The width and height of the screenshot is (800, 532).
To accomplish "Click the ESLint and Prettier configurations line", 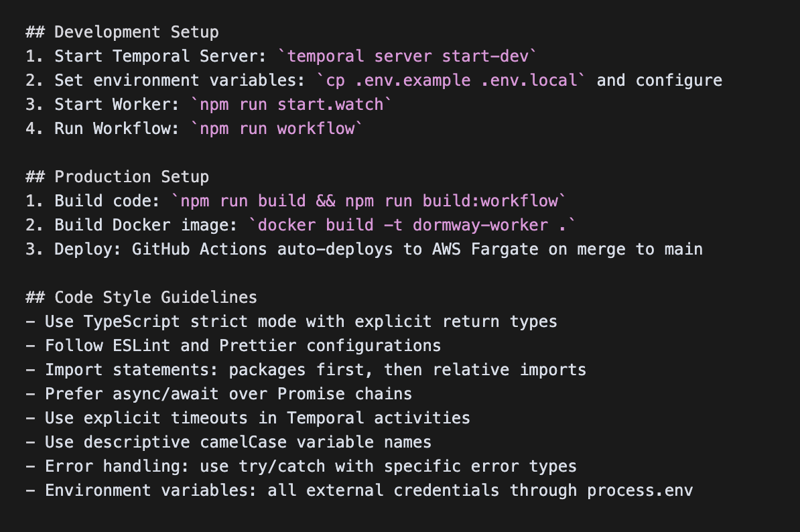I will 233,346.
